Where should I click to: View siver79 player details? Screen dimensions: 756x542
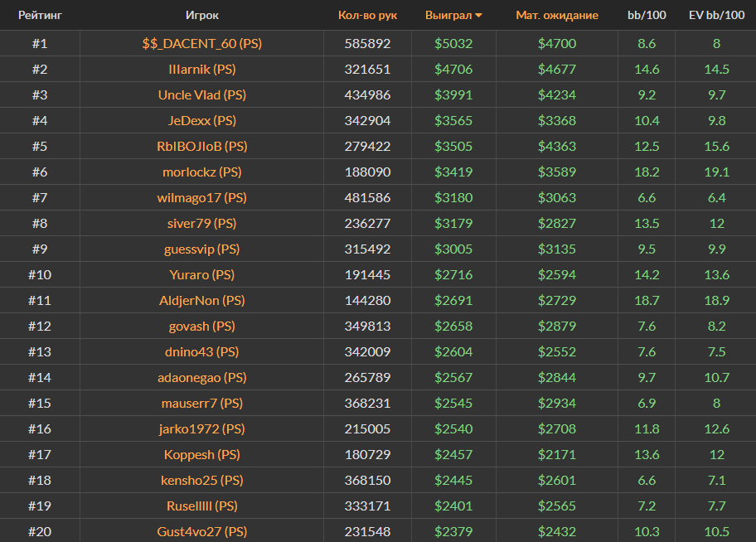(201, 223)
